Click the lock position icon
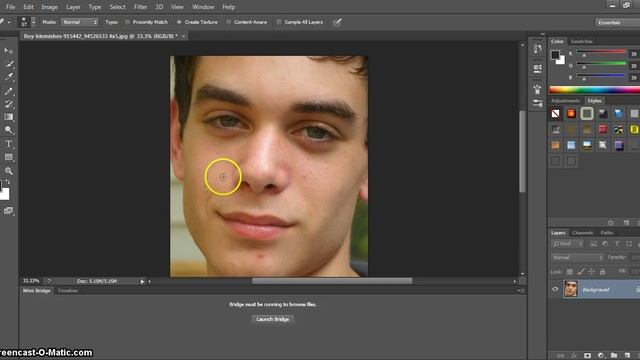 click(x=591, y=271)
